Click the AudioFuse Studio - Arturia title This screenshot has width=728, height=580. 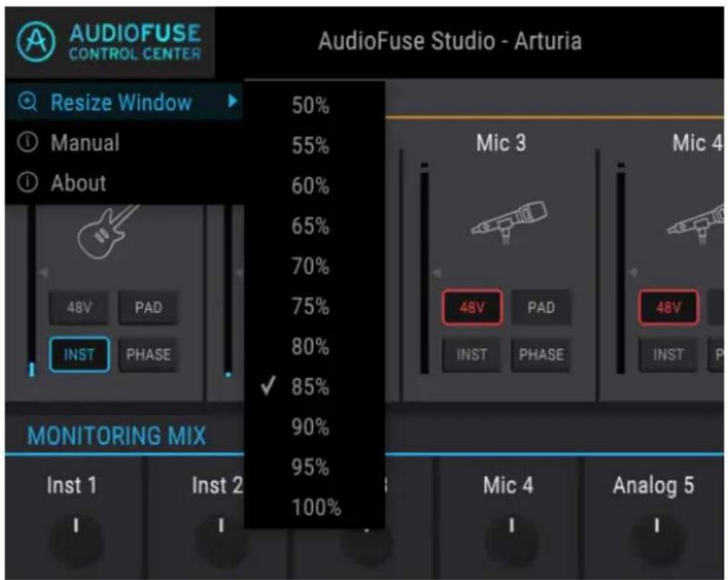[450, 41]
